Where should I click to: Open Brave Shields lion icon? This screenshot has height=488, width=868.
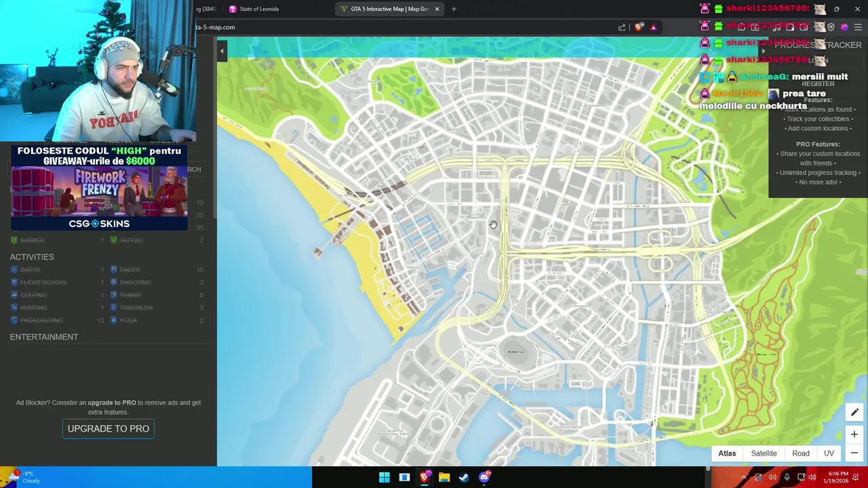point(639,27)
